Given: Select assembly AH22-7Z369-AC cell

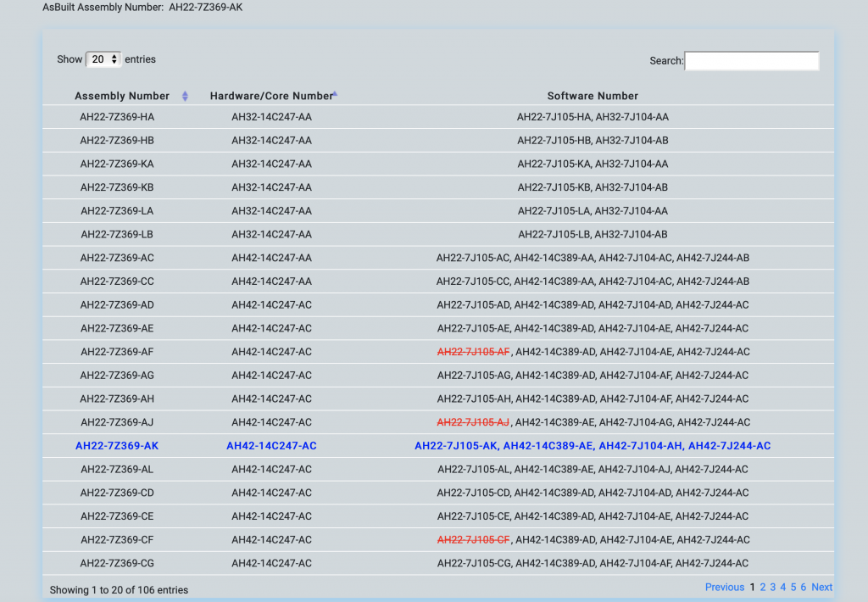Looking at the screenshot, I should tap(117, 258).
